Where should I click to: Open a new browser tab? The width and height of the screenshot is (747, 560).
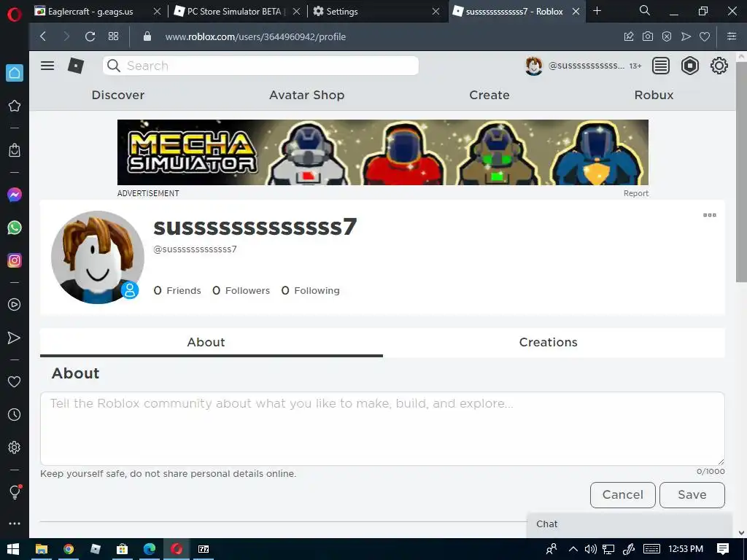tap(597, 11)
